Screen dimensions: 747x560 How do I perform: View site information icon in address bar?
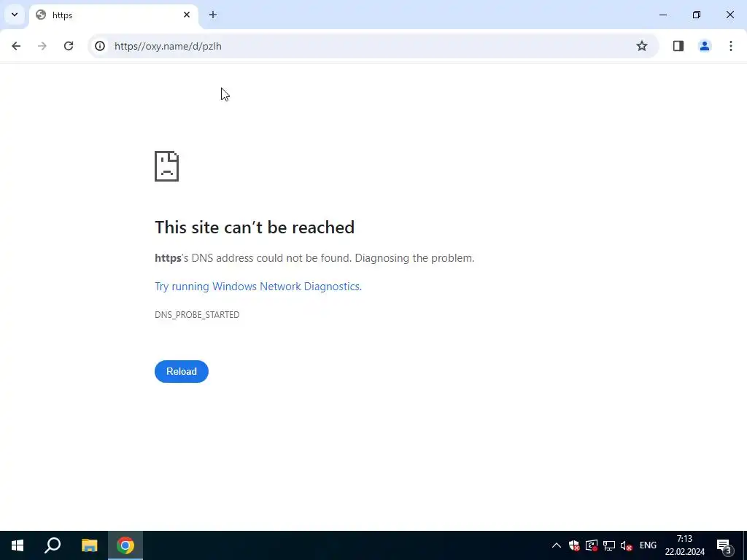(x=99, y=46)
